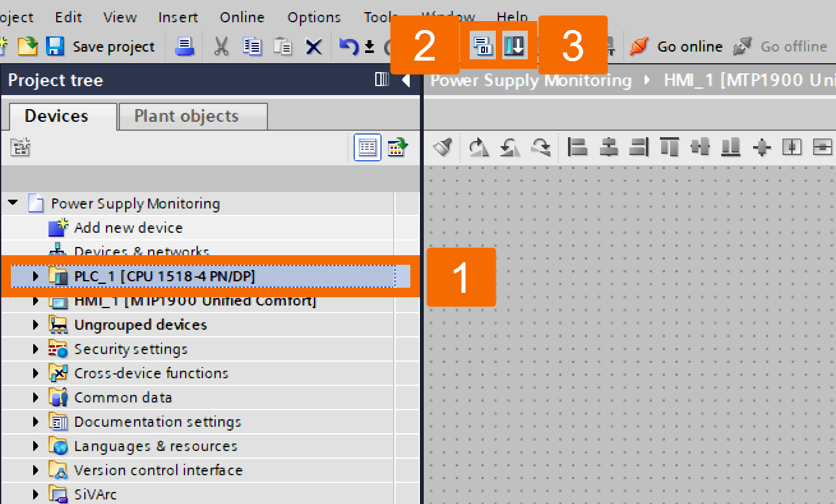The image size is (836, 504).
Task: Expand the HMI_1 node arrow
Action: point(36,300)
